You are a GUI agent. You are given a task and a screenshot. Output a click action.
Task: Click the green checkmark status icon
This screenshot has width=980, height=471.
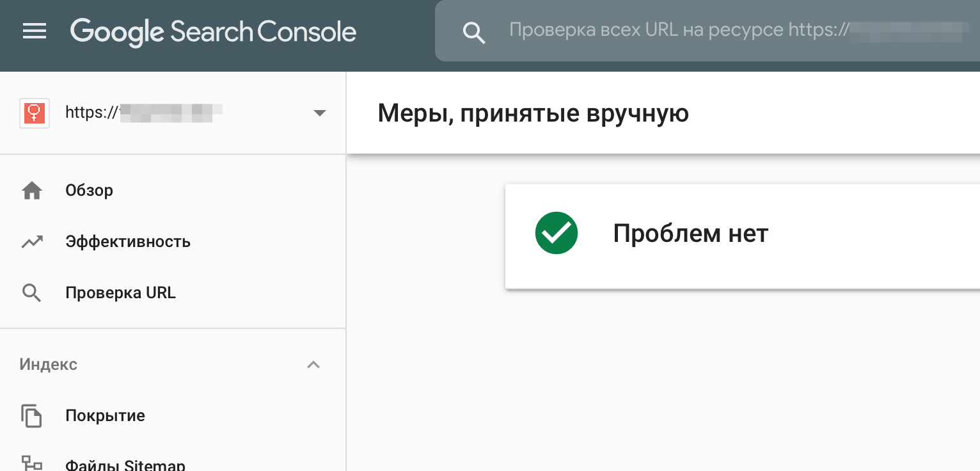point(557,234)
